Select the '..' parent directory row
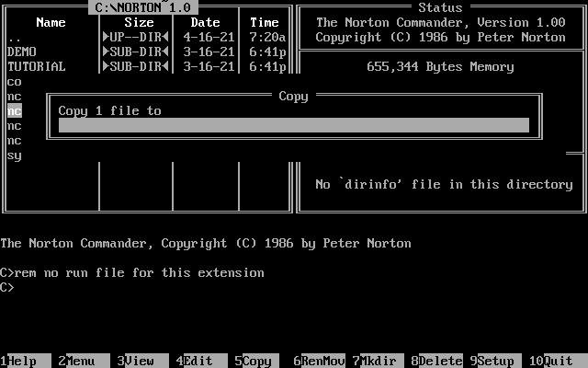Viewport: 588px width, 368px height. click(147, 37)
